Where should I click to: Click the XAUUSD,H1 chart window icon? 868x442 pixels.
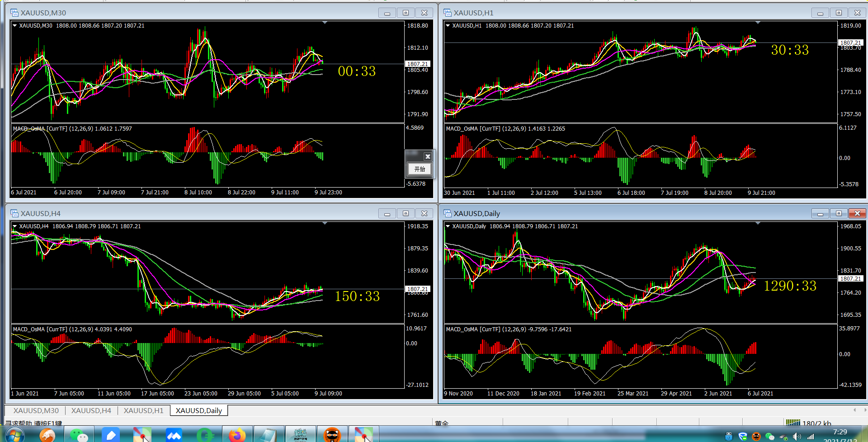click(x=448, y=13)
